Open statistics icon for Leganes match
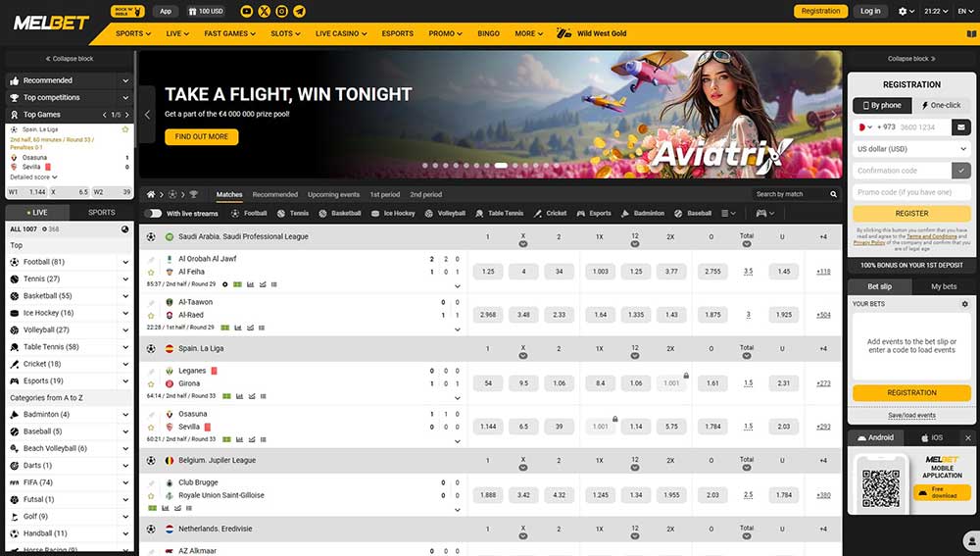Screen dimensions: 980x556 tap(239, 396)
